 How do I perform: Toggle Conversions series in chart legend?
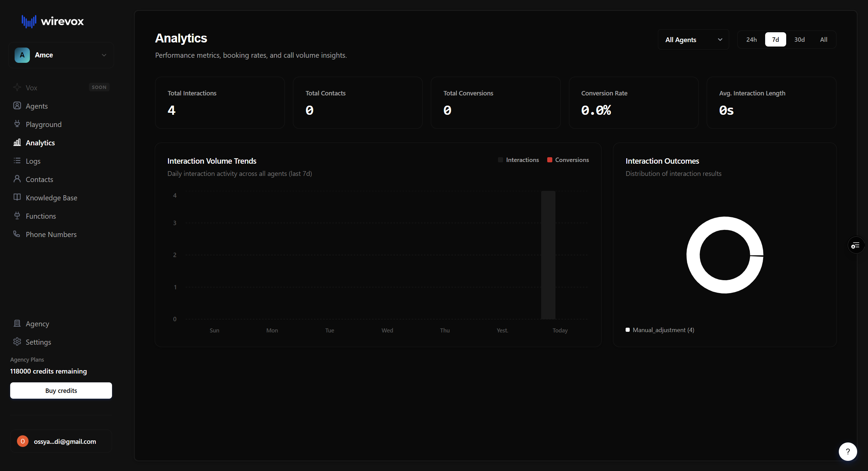568,160
